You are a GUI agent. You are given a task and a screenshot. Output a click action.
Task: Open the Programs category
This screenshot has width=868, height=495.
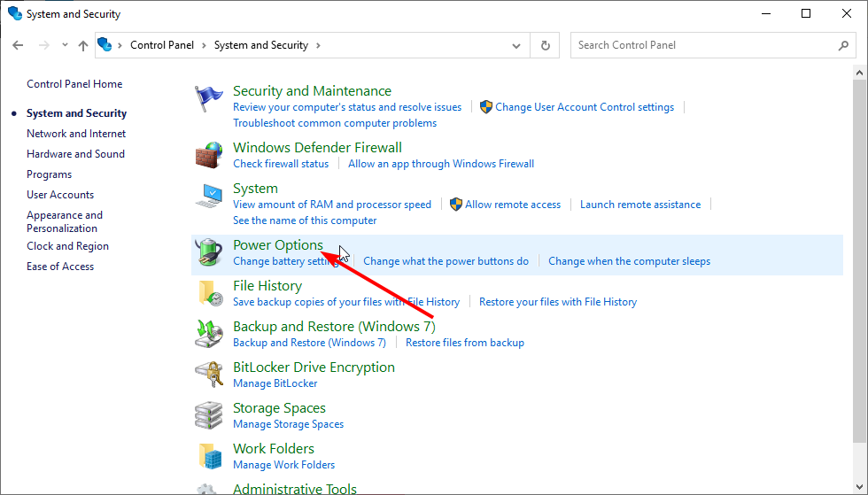(50, 174)
